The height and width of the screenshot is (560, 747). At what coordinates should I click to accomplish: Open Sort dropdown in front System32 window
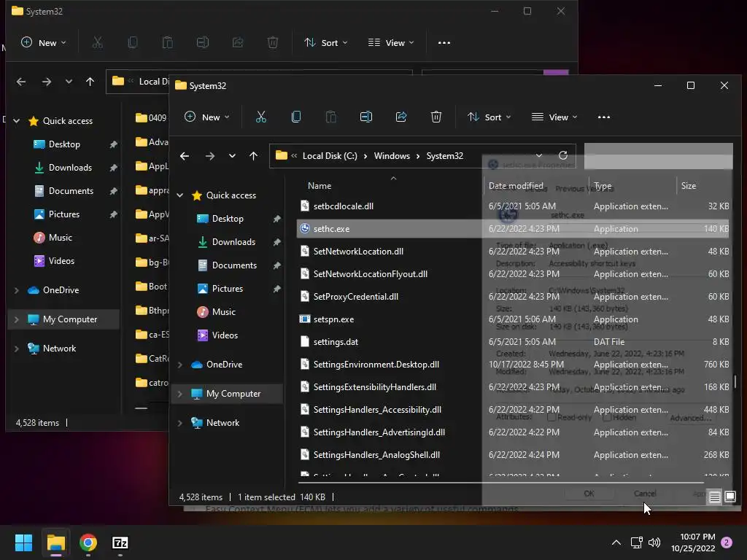[x=489, y=117]
